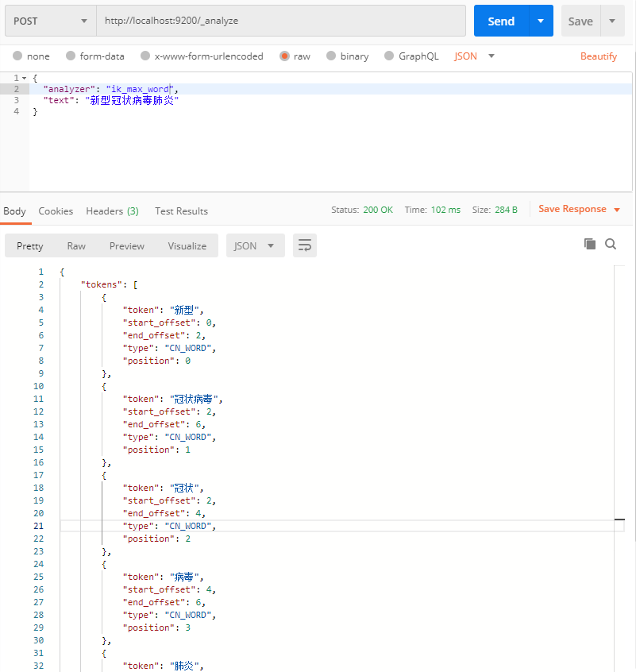Click "position": 3 in the response
636x672 pixels.
pyautogui.click(x=156, y=628)
